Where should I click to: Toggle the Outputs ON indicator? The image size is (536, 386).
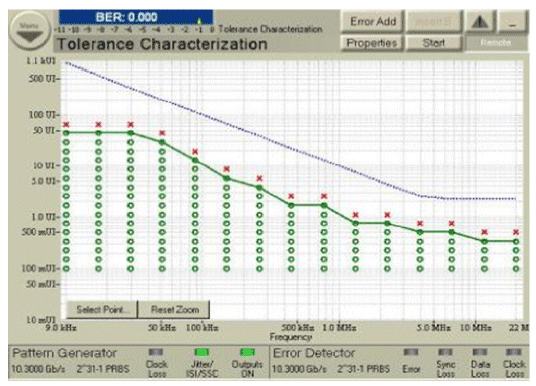point(247,352)
